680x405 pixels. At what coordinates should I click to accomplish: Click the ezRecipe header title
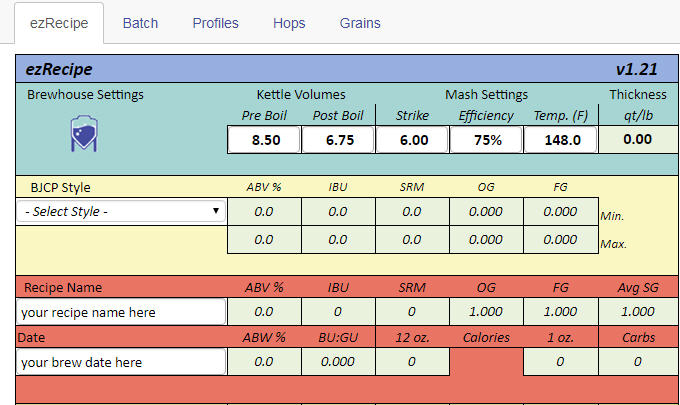pos(59,69)
